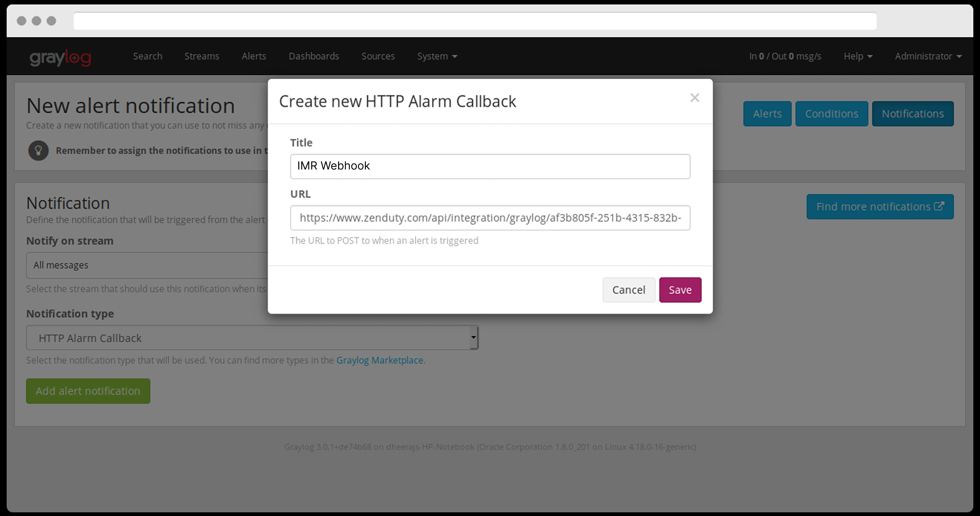
Task: Click into the URL input field
Action: [x=490, y=218]
